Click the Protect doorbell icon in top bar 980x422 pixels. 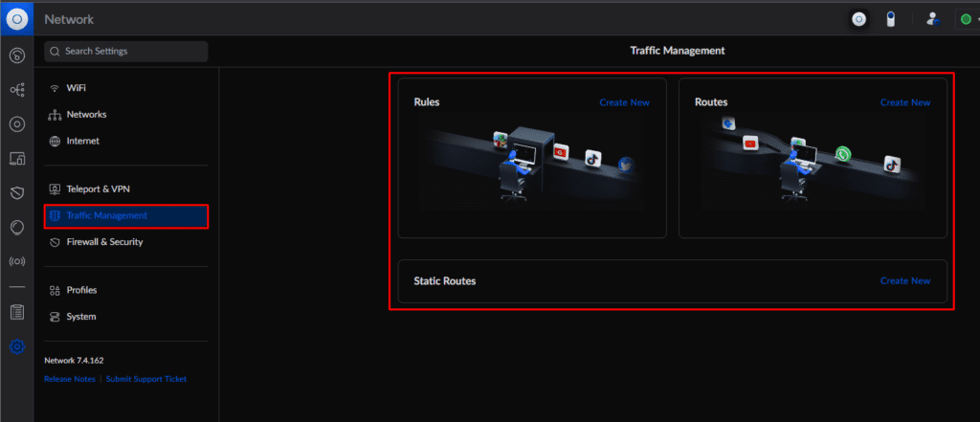[891, 19]
